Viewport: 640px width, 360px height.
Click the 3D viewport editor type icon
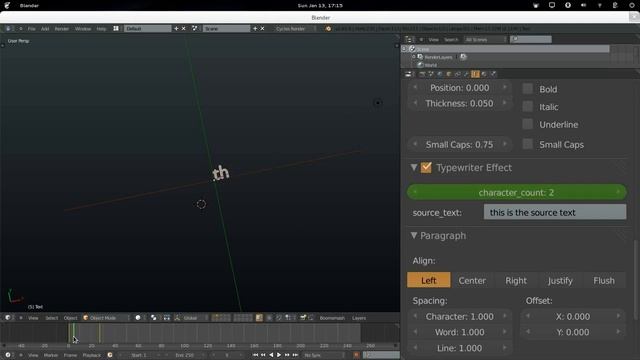pyautogui.click(x=8, y=318)
